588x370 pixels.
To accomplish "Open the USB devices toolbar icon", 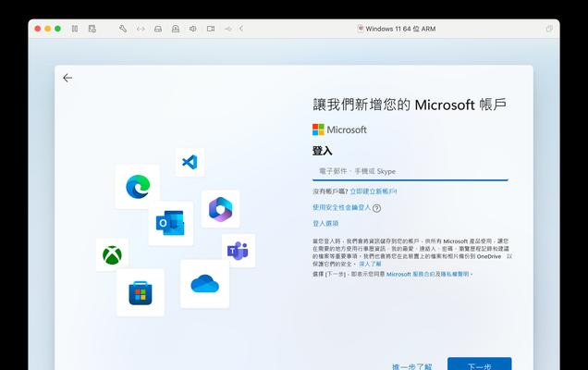I will click(228, 29).
